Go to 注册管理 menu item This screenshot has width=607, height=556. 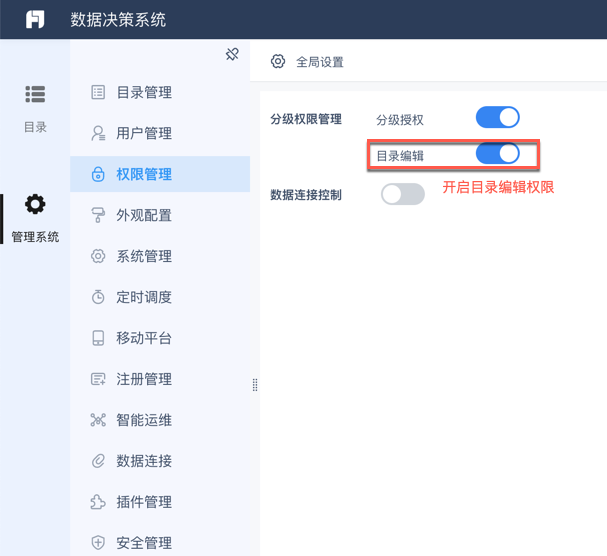pos(144,379)
